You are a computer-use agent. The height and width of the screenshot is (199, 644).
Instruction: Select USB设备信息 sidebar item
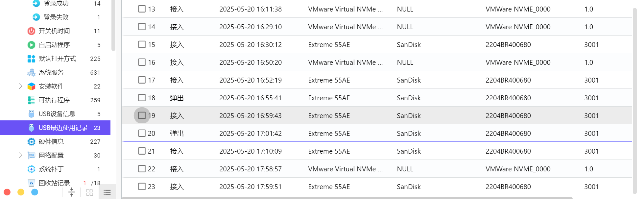[57, 114]
